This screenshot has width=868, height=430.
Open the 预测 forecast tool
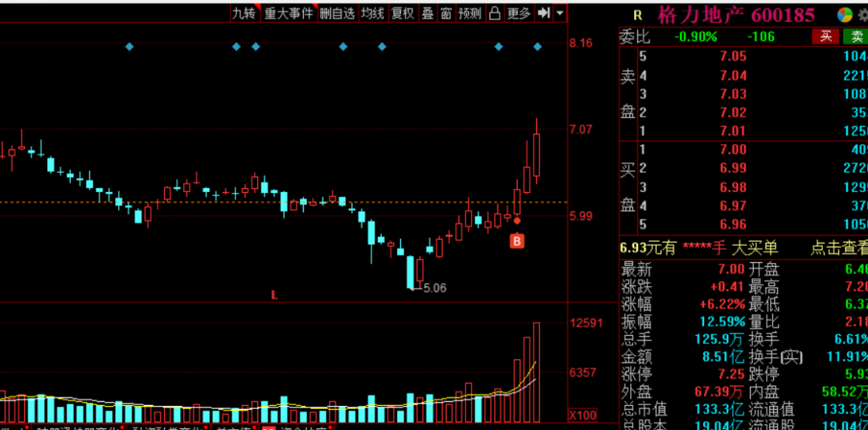[470, 14]
